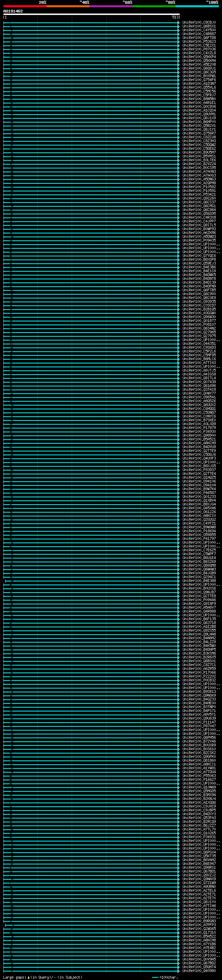Select label UniRef100_P41797
Screen dimensions: 222x980
[199, 539]
